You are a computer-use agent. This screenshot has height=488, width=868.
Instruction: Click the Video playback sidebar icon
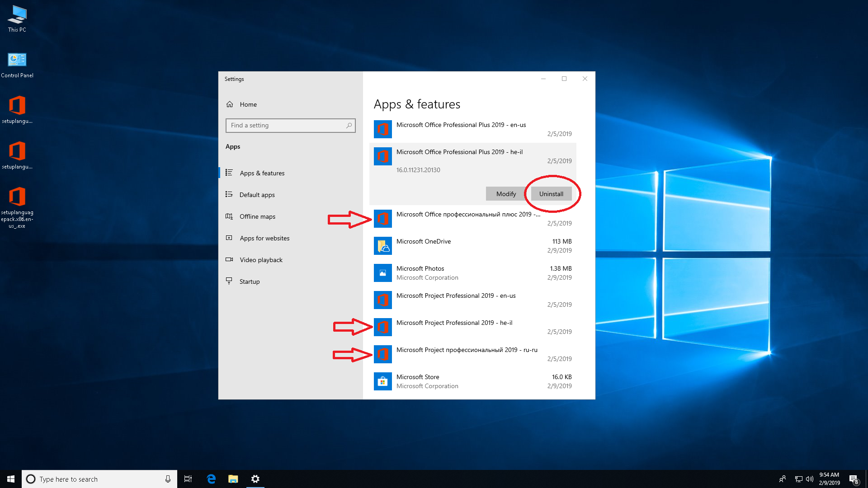click(229, 259)
